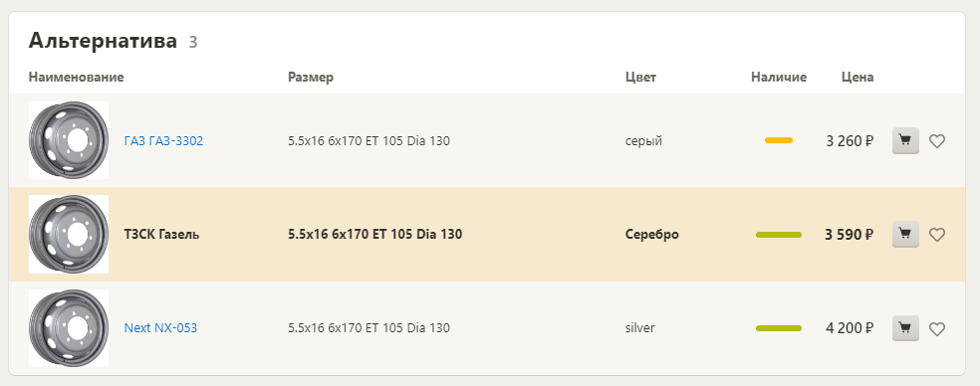The width and height of the screenshot is (980, 386).
Task: Click the Наименование column header
Action: coord(77,77)
